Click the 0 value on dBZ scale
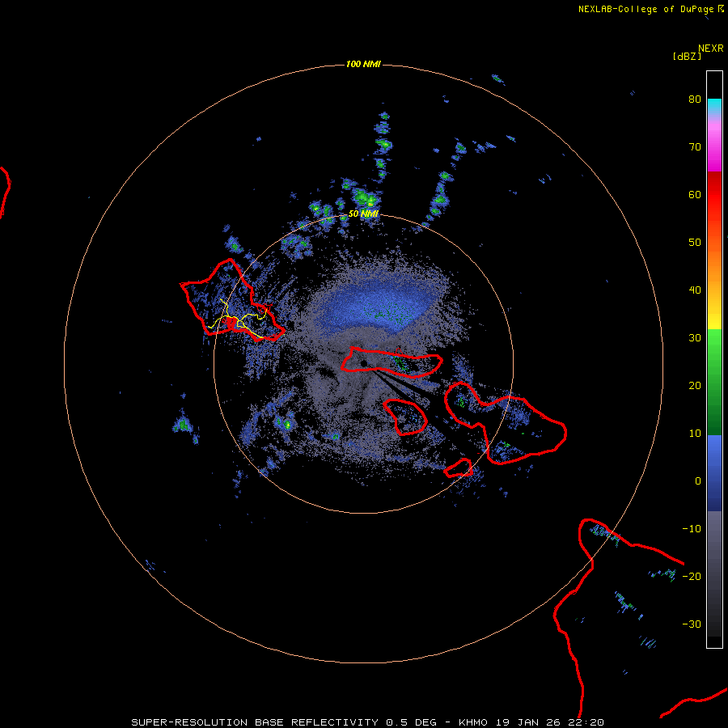The height and width of the screenshot is (728, 728). (698, 481)
